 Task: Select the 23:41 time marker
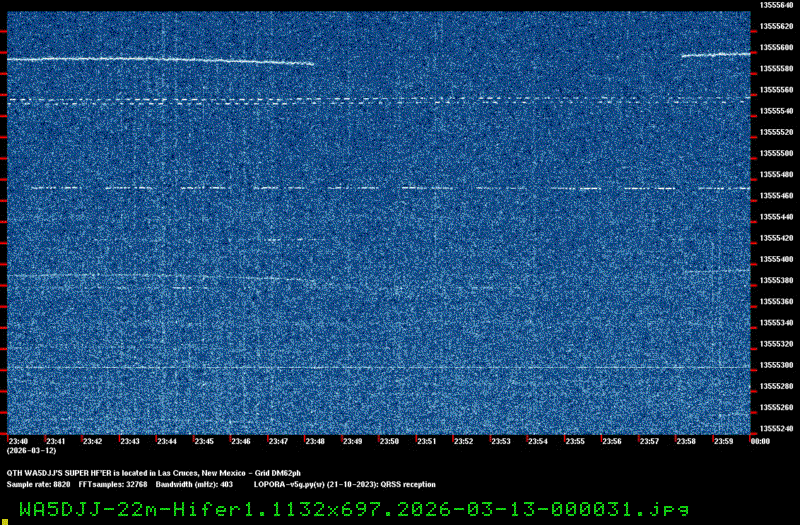pyautogui.click(x=56, y=441)
